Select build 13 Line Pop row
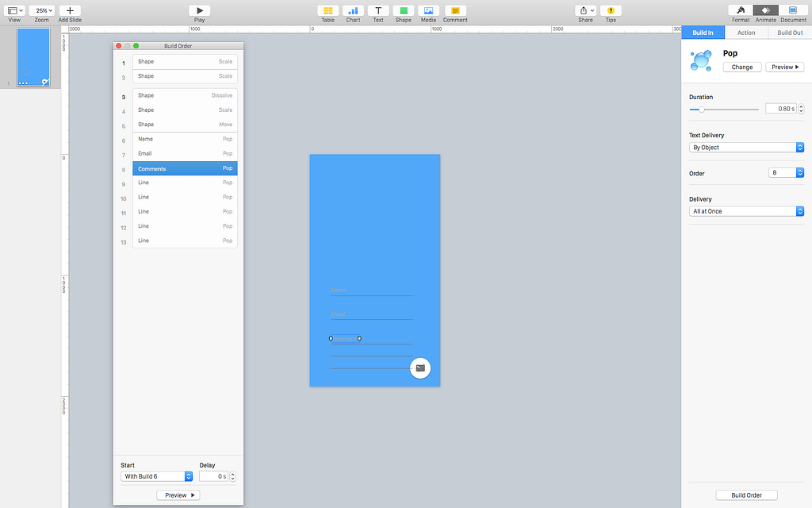This screenshot has height=508, width=812. click(x=185, y=241)
